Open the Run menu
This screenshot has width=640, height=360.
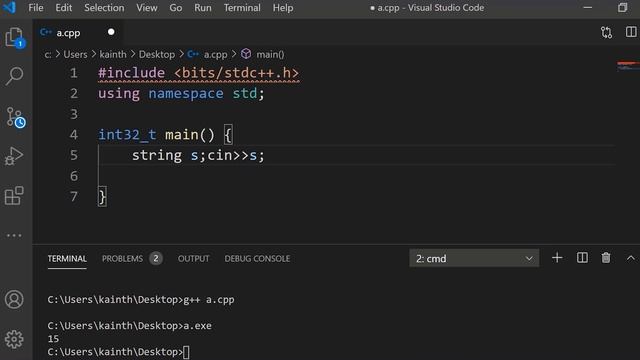click(x=203, y=8)
